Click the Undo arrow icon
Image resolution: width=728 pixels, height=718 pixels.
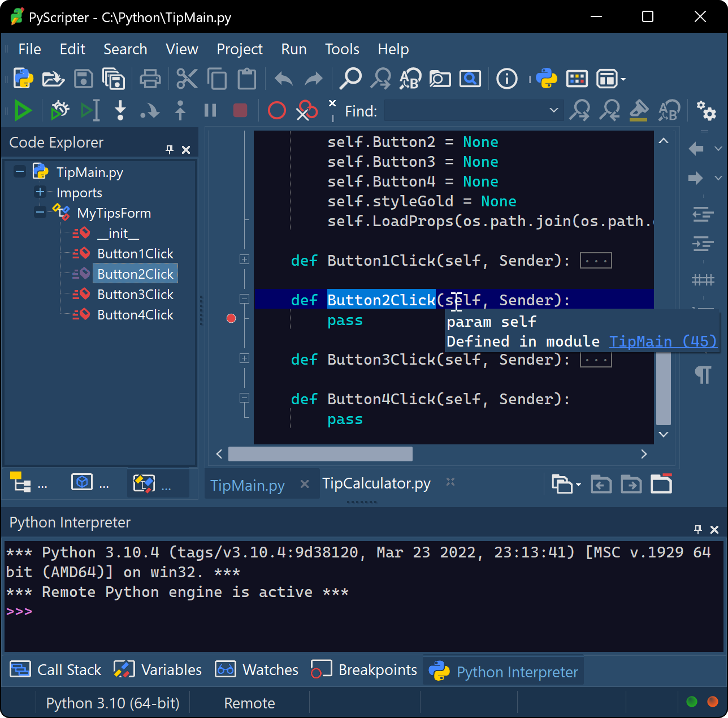(284, 79)
